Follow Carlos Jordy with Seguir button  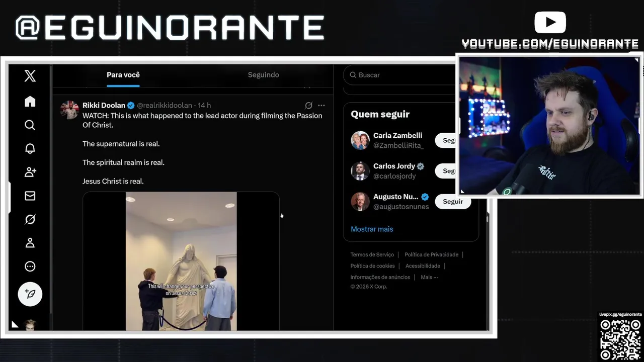pyautogui.click(x=446, y=171)
